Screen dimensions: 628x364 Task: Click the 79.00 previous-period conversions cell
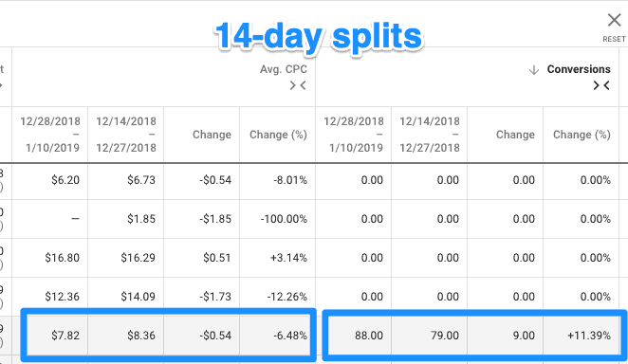[x=445, y=336]
